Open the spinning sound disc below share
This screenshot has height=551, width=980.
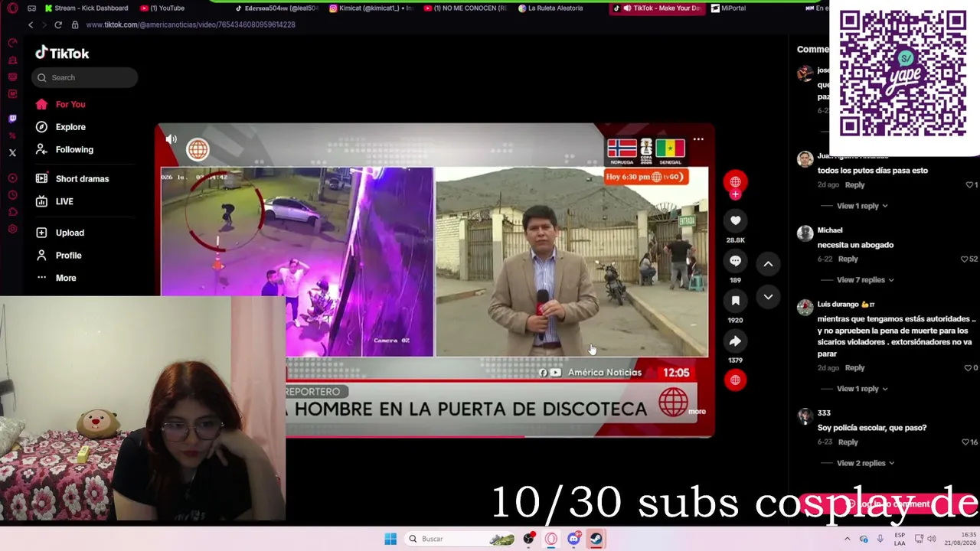735,380
